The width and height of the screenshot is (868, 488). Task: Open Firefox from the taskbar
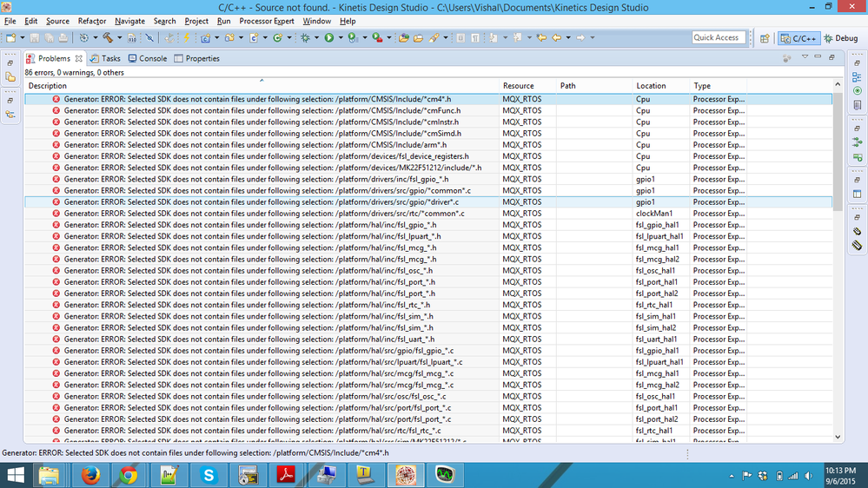pyautogui.click(x=90, y=475)
